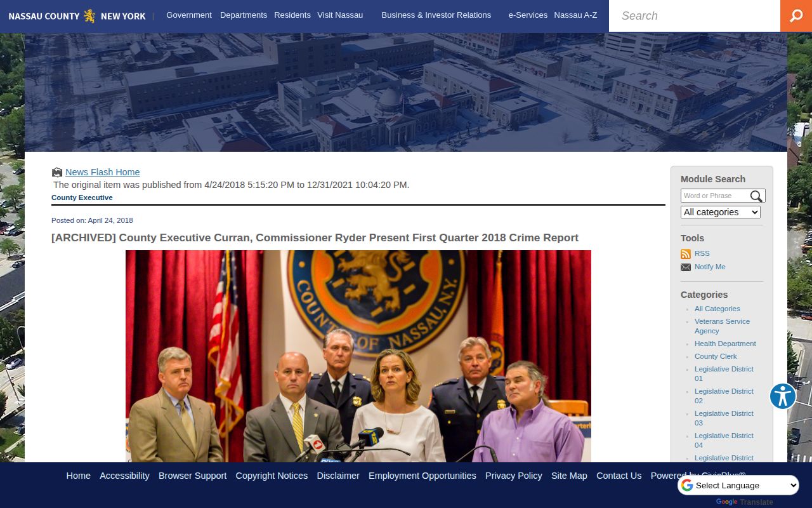
Task: Open the Select Language dropdown
Action: coord(738,485)
